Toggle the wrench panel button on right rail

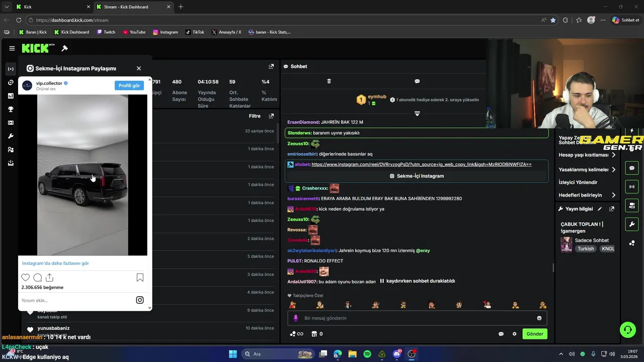(x=632, y=224)
